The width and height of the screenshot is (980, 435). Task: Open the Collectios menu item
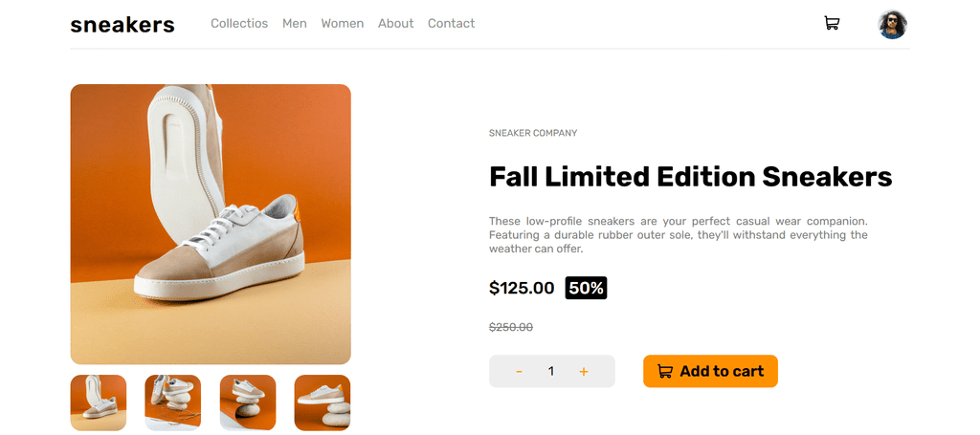[238, 23]
